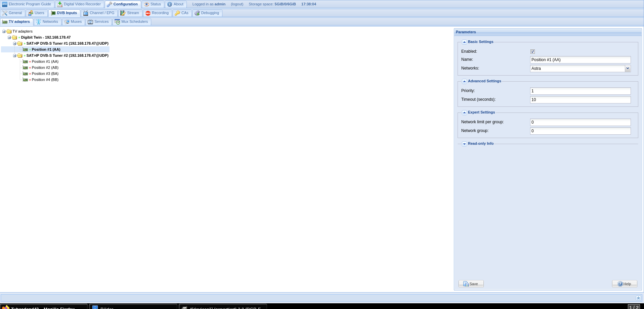
Task: Open the Networks dropdown list
Action: (x=628, y=69)
